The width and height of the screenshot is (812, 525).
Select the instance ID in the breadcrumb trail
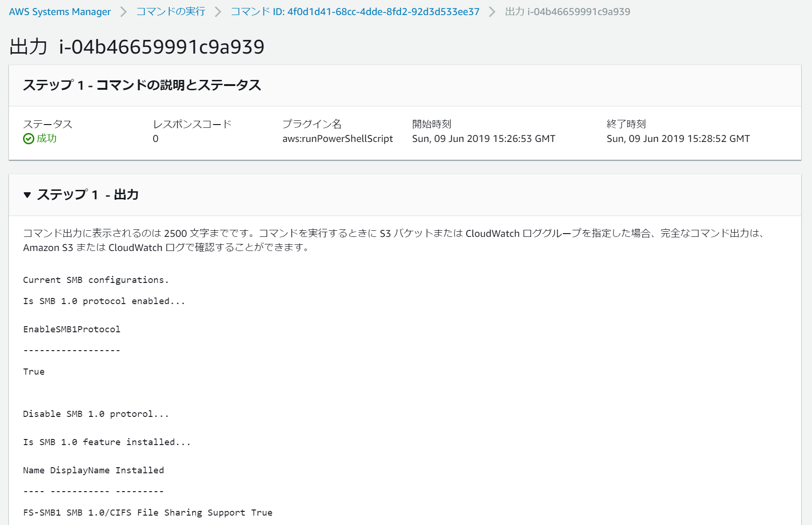click(x=568, y=11)
